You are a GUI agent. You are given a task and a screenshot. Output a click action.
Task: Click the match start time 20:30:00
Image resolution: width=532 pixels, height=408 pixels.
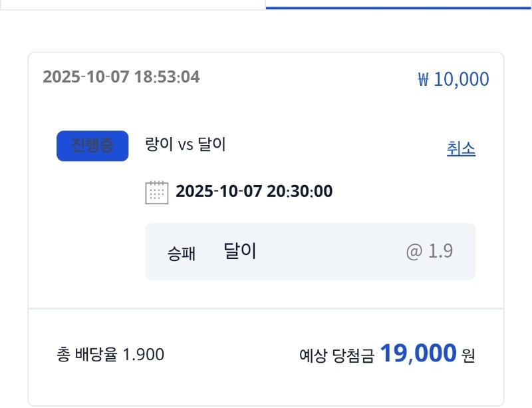[x=299, y=192]
